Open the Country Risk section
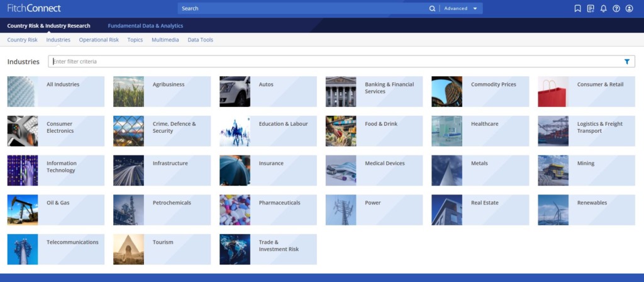The height and width of the screenshot is (282, 644). [22, 40]
